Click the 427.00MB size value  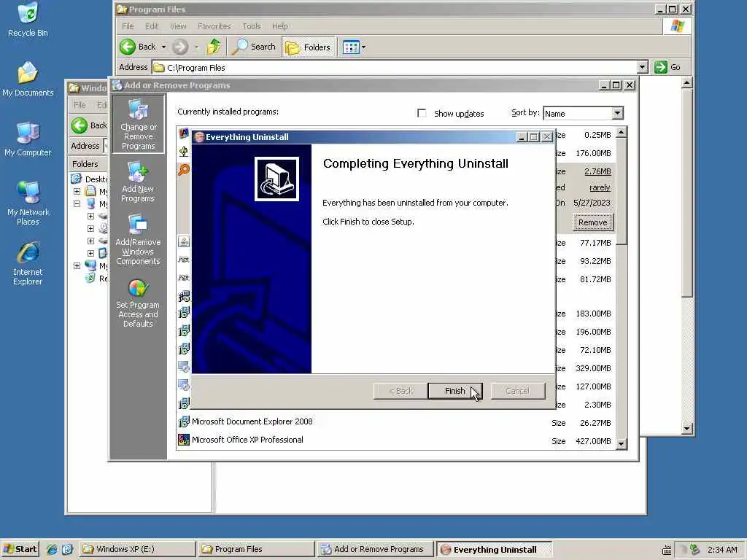pos(593,441)
